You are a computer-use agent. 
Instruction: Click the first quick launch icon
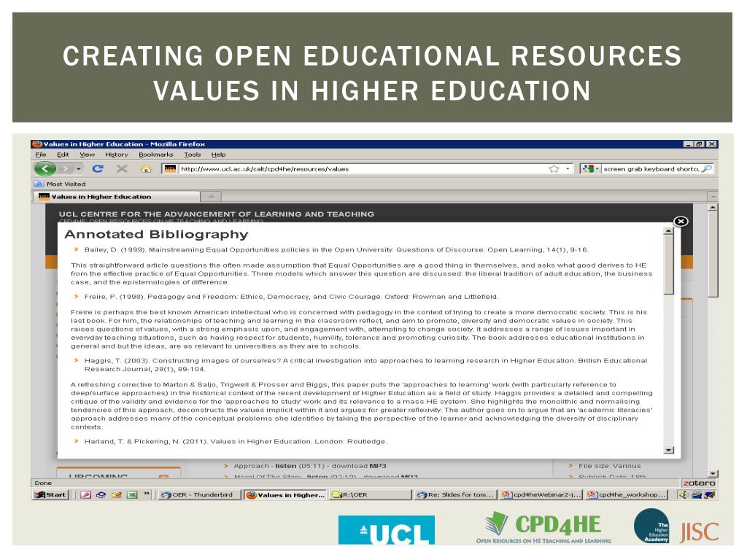(x=85, y=495)
